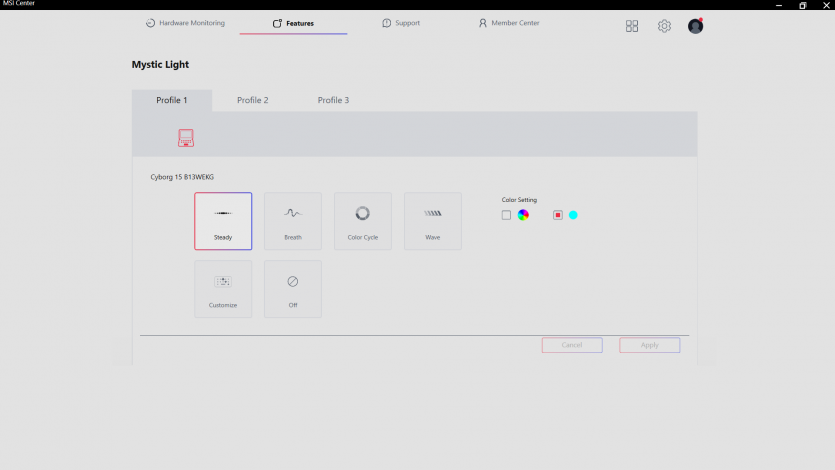Viewport: 835px width, 470px height.
Task: Turn lighting Off with the Off tile
Action: point(293,289)
